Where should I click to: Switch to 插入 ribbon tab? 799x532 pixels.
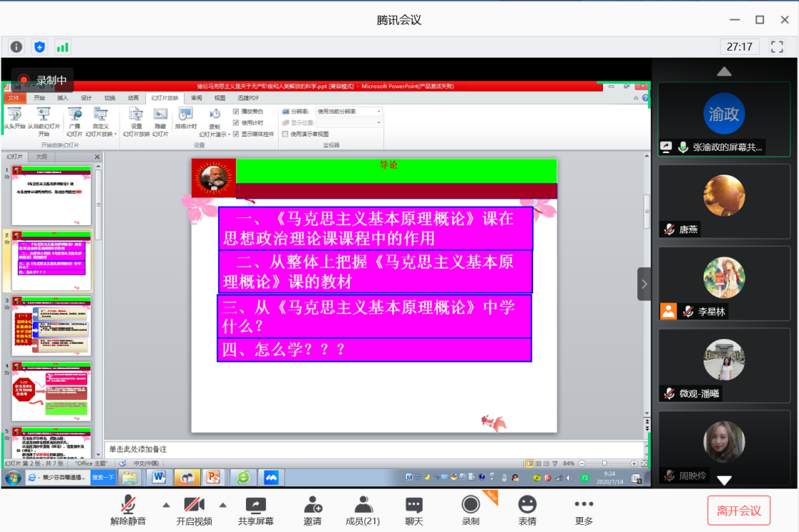(62, 98)
